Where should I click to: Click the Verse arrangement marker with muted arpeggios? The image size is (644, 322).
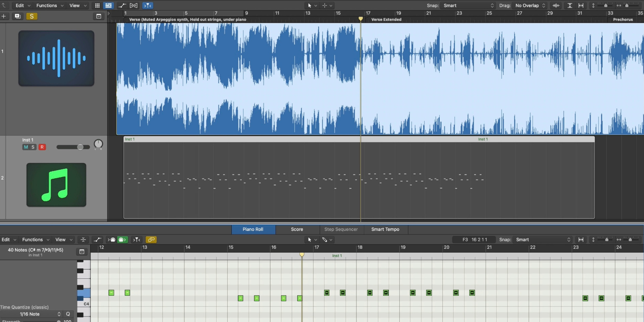(188, 19)
